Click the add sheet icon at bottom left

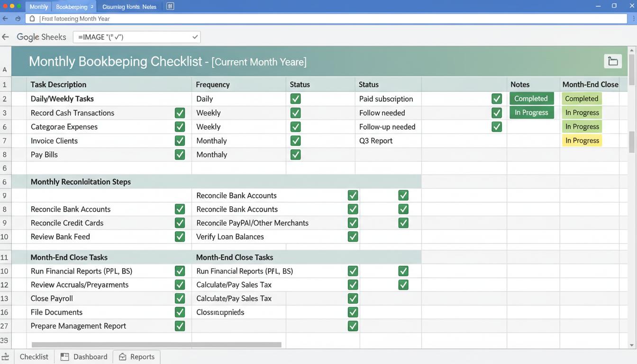click(5, 356)
